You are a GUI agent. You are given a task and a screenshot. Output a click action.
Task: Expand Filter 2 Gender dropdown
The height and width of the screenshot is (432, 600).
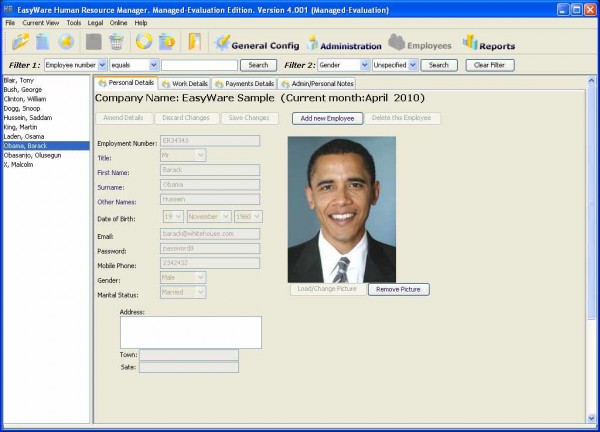pyautogui.click(x=365, y=65)
